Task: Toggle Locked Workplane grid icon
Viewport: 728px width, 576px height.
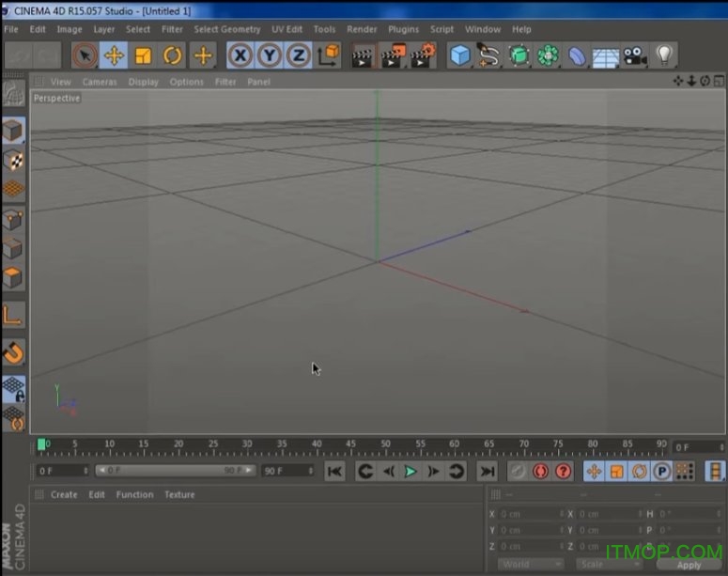Action: 14,389
